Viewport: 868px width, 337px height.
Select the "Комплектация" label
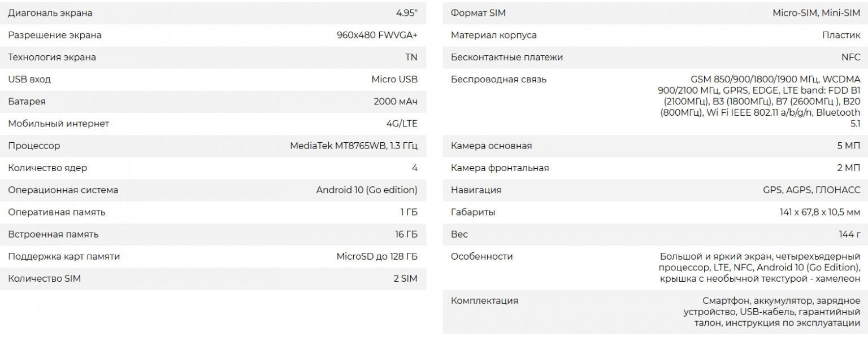[484, 301]
